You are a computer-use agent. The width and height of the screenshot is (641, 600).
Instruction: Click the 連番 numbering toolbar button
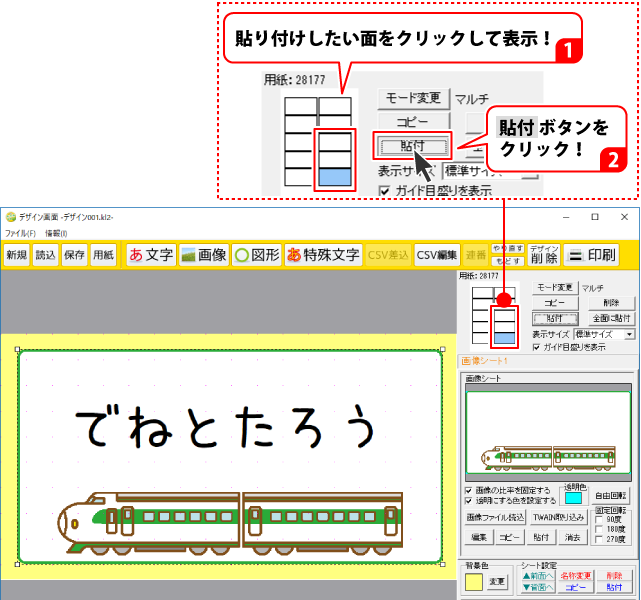tap(476, 255)
